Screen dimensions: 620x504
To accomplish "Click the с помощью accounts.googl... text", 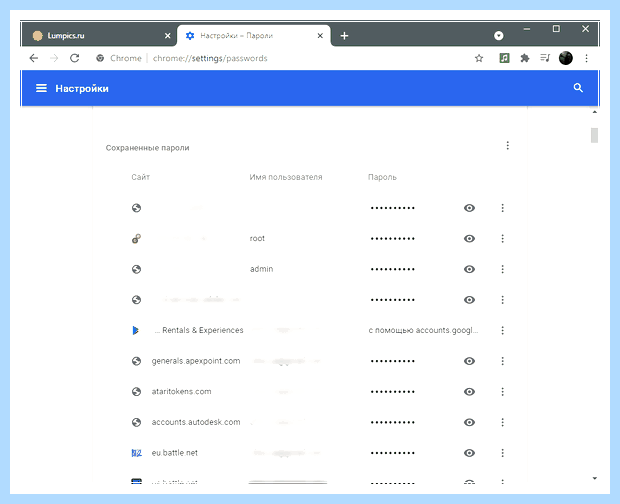I will click(423, 330).
